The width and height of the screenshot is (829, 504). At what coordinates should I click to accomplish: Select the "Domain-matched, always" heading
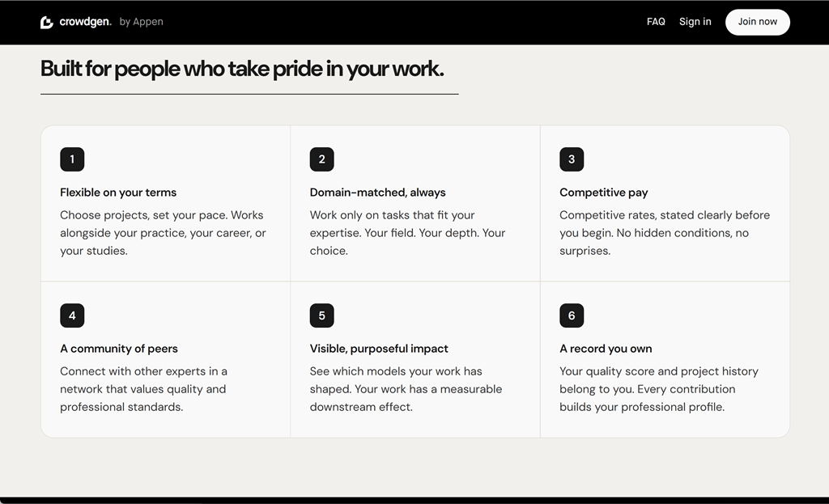click(x=377, y=193)
